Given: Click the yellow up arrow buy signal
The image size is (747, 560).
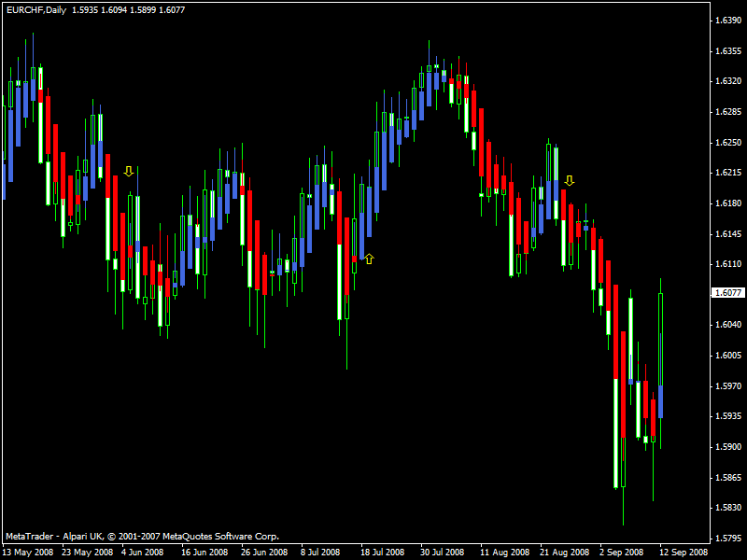Looking at the screenshot, I should [x=369, y=259].
